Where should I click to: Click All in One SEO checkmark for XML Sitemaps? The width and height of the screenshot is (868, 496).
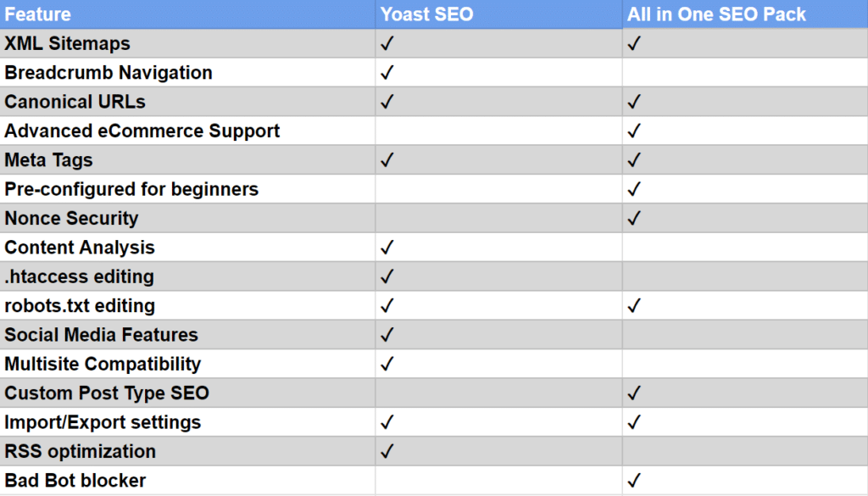pos(634,43)
